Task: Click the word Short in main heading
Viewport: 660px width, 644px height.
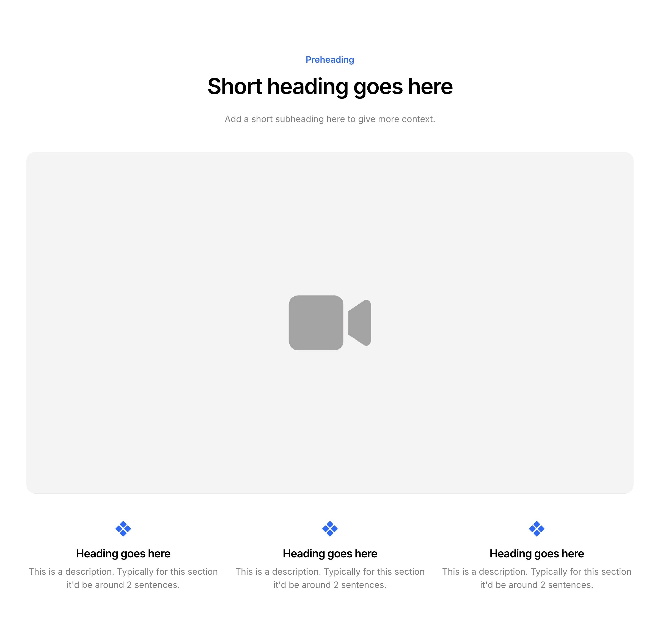Action: 235,86
